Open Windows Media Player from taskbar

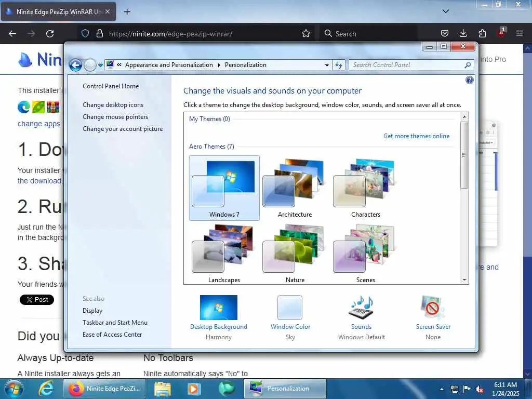coord(194,389)
